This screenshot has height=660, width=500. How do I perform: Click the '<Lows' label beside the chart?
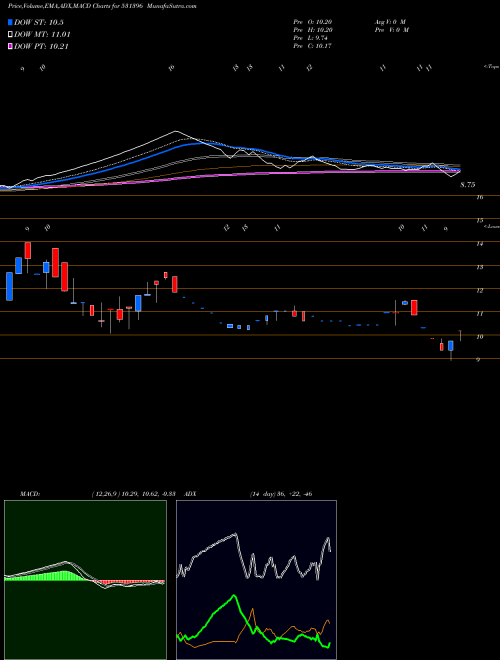pos(492,226)
